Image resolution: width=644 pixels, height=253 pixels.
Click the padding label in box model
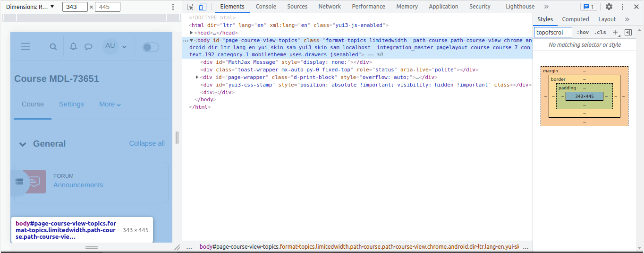point(566,88)
